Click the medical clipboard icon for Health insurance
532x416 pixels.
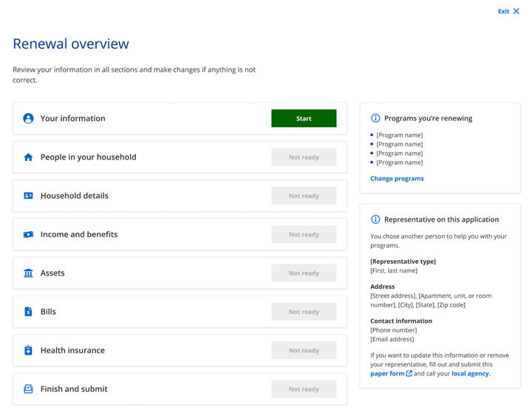tap(28, 350)
